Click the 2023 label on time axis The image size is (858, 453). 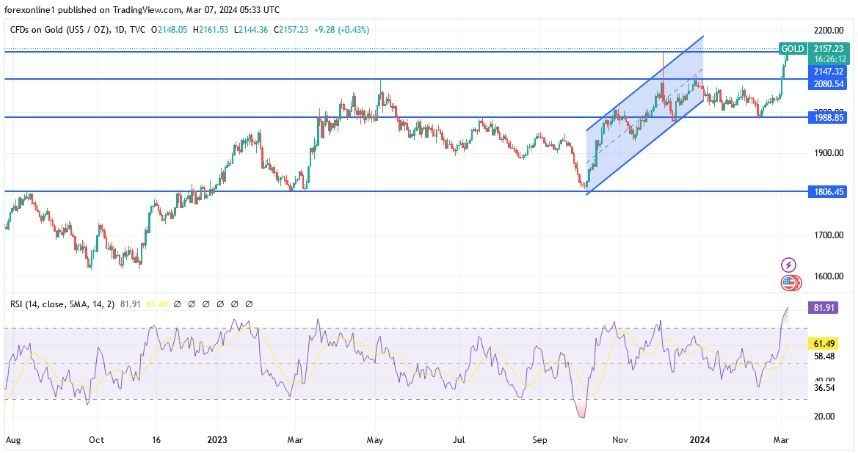pyautogui.click(x=217, y=440)
